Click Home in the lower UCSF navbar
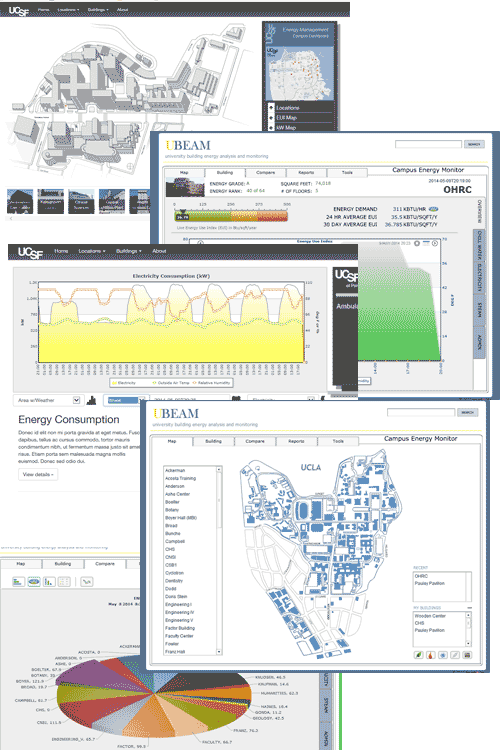Image resolution: width=500 pixels, height=750 pixels. [x=61, y=251]
